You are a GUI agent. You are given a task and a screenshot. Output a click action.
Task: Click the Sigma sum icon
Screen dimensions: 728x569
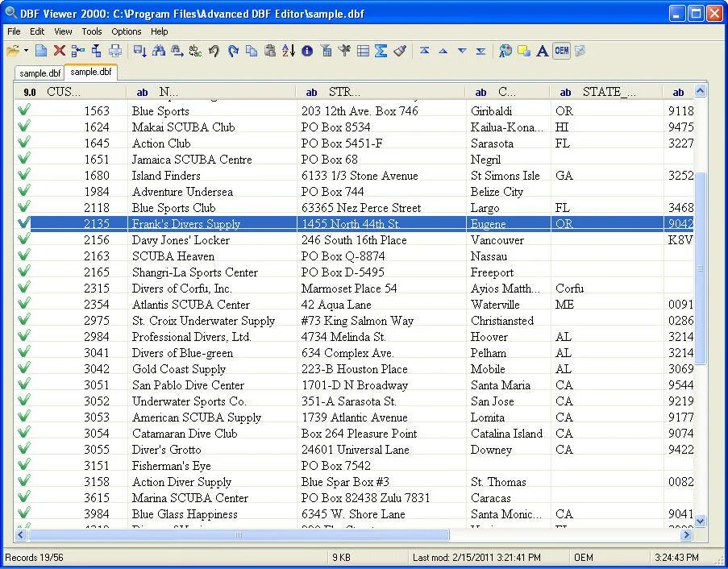pos(381,51)
